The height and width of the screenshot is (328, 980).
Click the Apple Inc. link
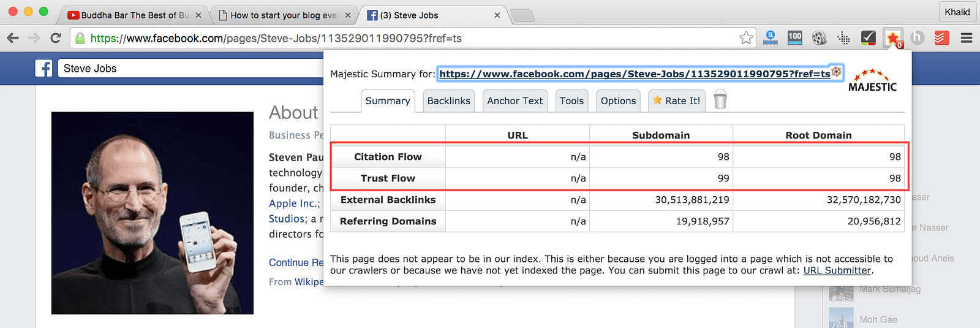coord(294,204)
